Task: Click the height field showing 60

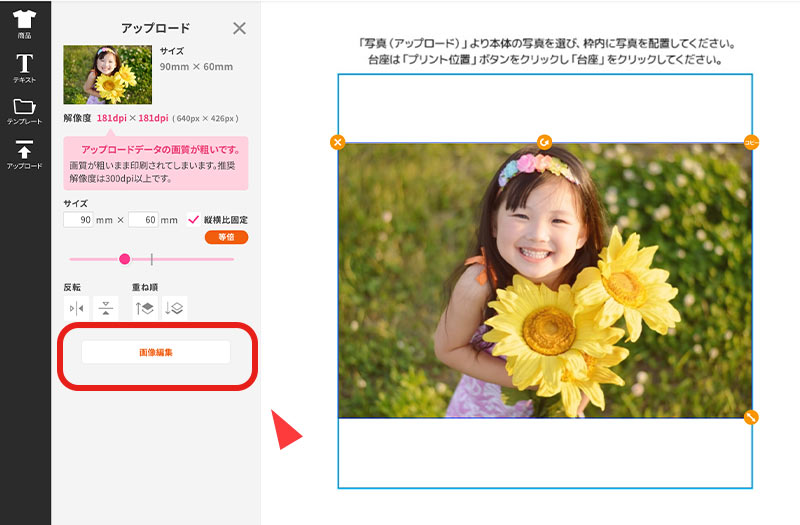Action: [x=143, y=220]
